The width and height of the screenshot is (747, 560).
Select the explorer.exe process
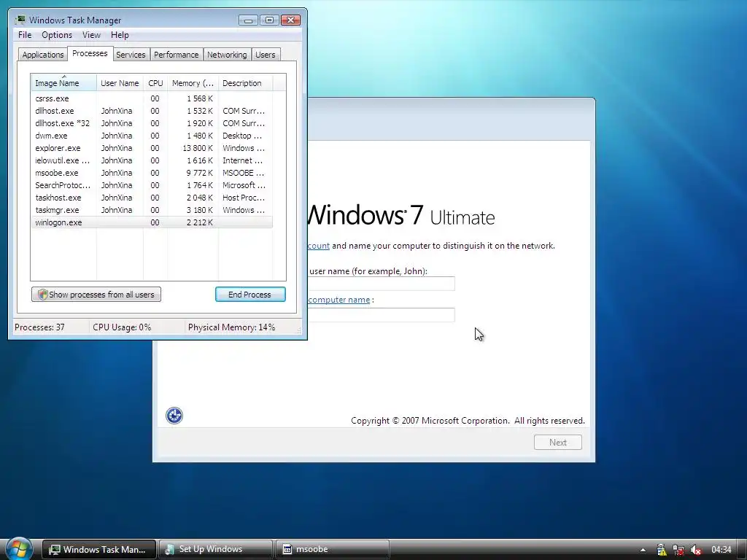pyautogui.click(x=152, y=148)
